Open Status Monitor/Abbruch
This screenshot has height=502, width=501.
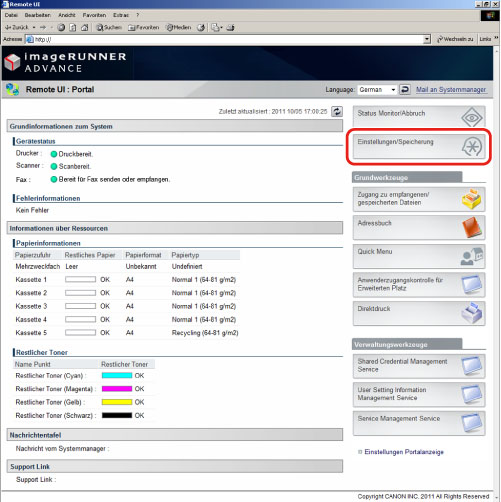pos(419,117)
